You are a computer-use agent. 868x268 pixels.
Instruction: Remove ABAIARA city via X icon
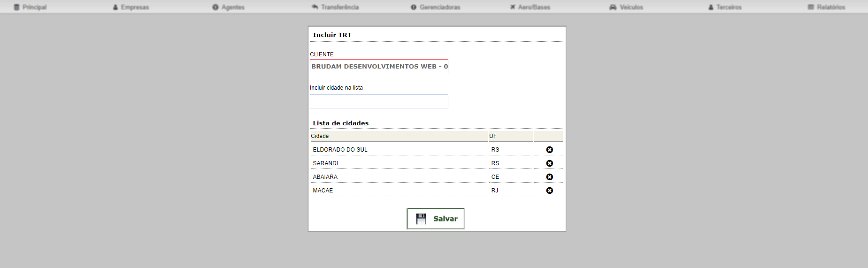[x=549, y=177]
